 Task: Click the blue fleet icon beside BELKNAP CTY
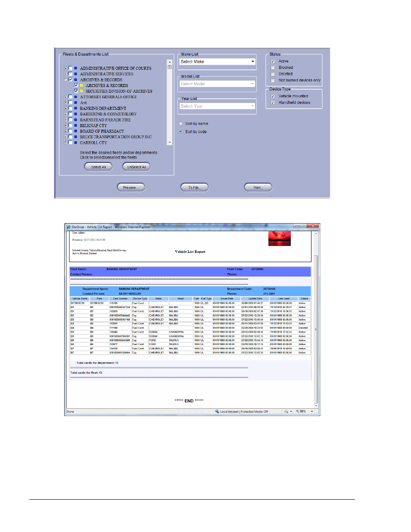coord(75,125)
